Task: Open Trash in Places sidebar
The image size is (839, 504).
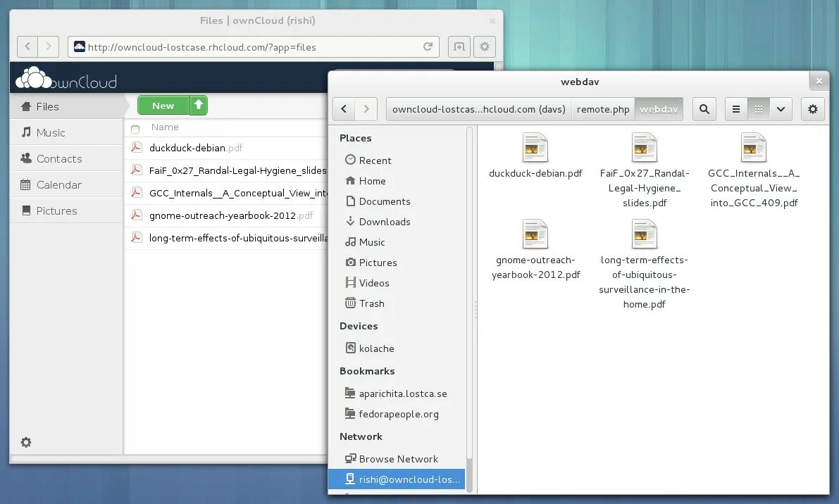Action: 397,303
